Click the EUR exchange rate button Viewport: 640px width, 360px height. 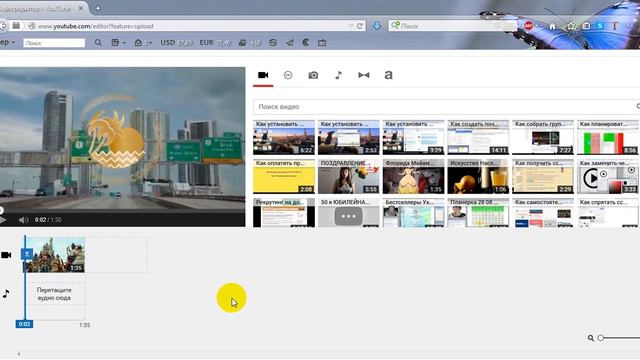215,42
